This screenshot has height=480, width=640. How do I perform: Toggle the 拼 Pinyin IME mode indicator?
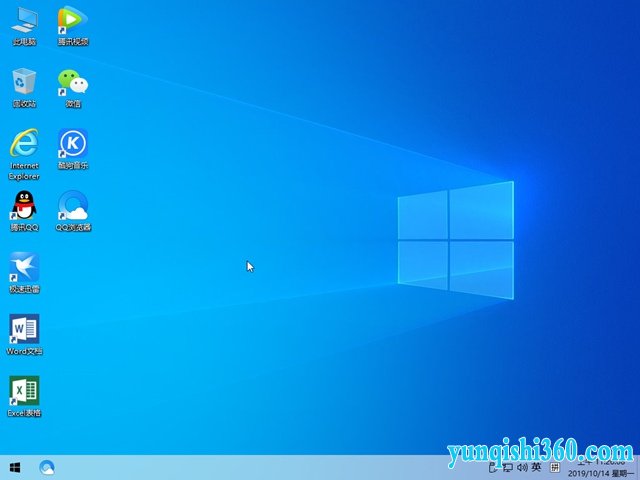coord(553,467)
